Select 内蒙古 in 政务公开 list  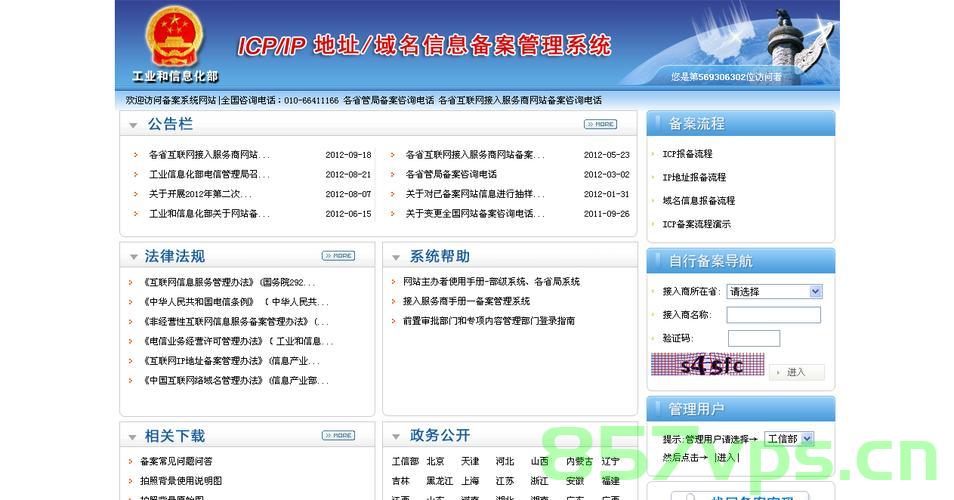(x=579, y=461)
